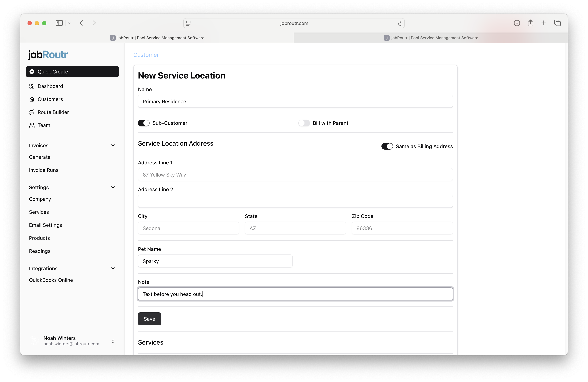The width and height of the screenshot is (588, 382).
Task: Click the Team sidebar icon
Action: pyautogui.click(x=32, y=125)
